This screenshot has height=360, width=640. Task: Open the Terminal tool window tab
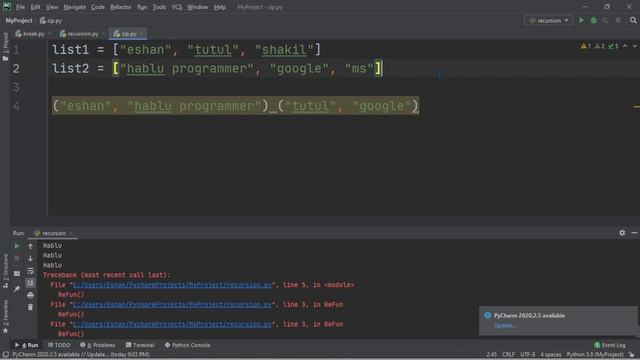coord(140,345)
